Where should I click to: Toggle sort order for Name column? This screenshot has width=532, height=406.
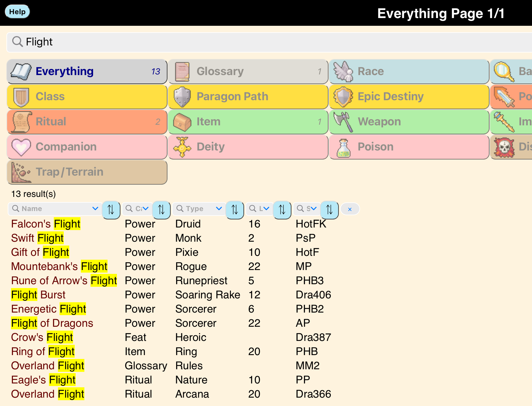point(111,209)
